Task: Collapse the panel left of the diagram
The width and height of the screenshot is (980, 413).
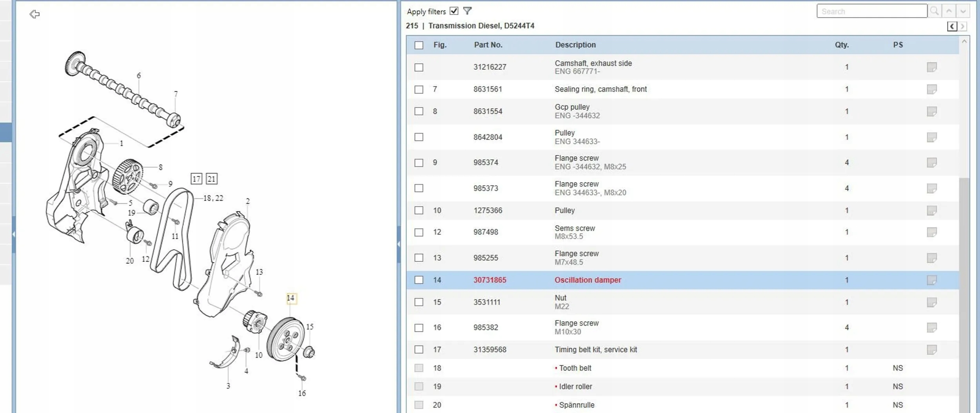Action: pos(14,234)
